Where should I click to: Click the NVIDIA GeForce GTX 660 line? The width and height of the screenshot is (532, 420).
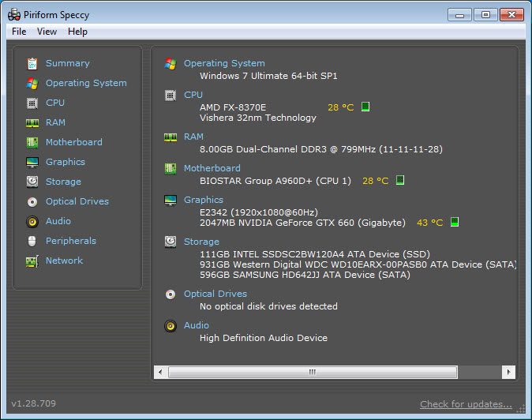tap(302, 223)
